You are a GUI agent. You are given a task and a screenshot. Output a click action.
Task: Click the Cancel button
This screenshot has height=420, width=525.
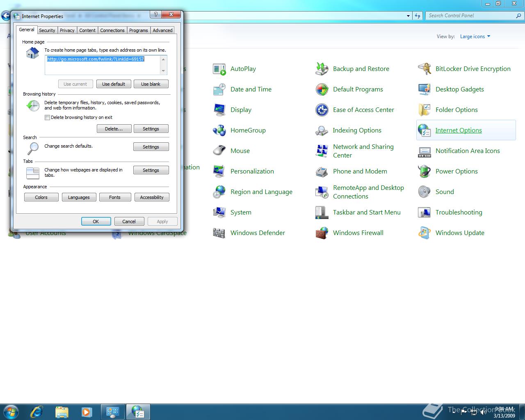pyautogui.click(x=129, y=221)
